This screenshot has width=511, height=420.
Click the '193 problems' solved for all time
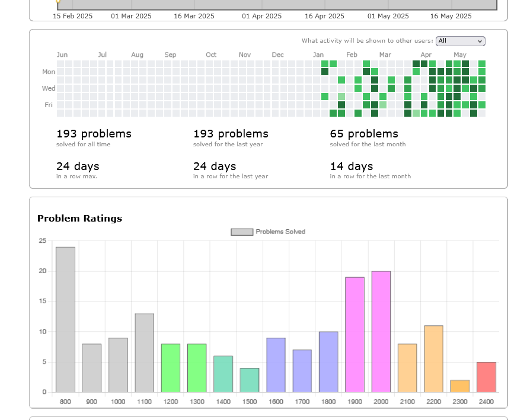click(x=94, y=134)
